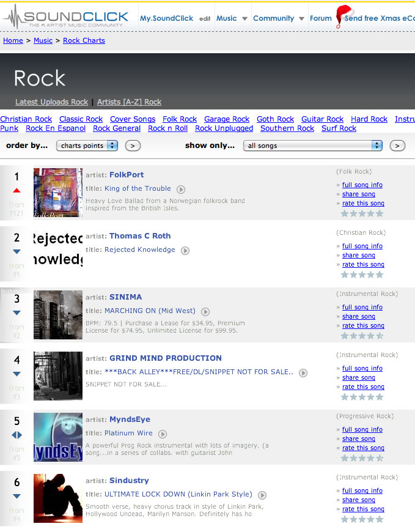Play the song King of the Trouble
The image size is (415, 532).
click(181, 190)
